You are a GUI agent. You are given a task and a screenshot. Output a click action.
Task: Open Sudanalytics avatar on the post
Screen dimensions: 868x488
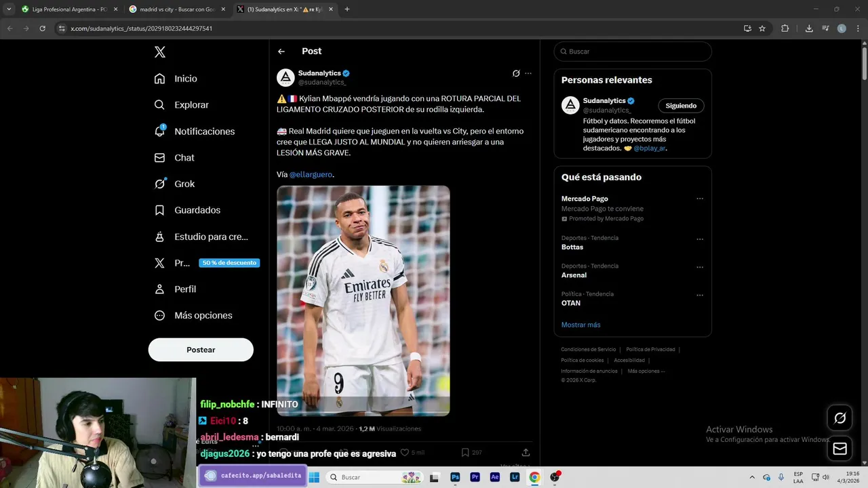pyautogui.click(x=285, y=77)
